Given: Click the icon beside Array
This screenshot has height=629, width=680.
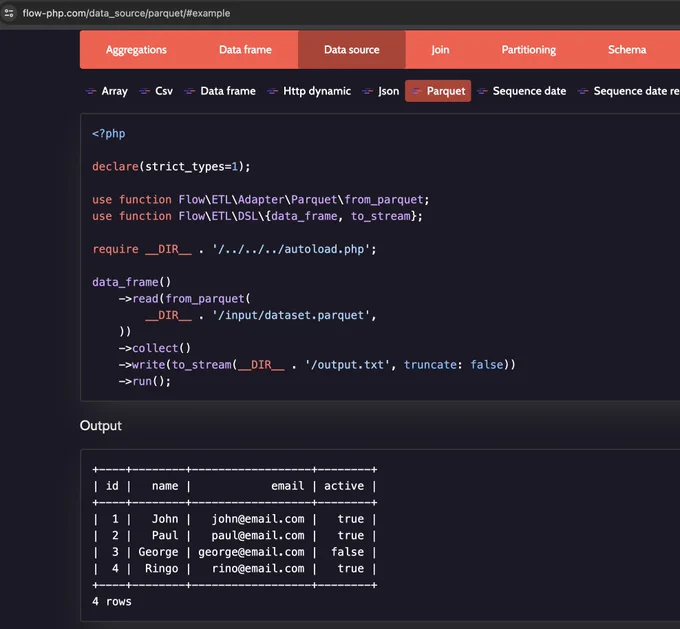Looking at the screenshot, I should click(91, 91).
